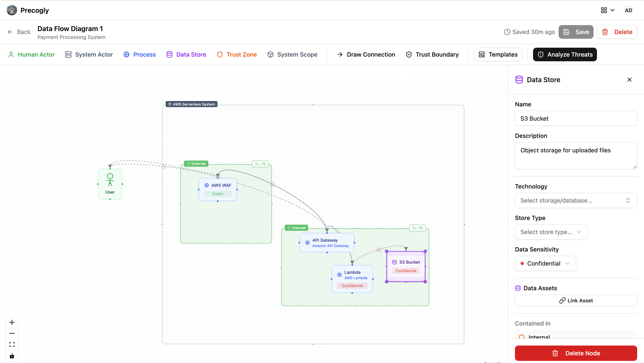Open the Store Type dropdown

tap(551, 232)
